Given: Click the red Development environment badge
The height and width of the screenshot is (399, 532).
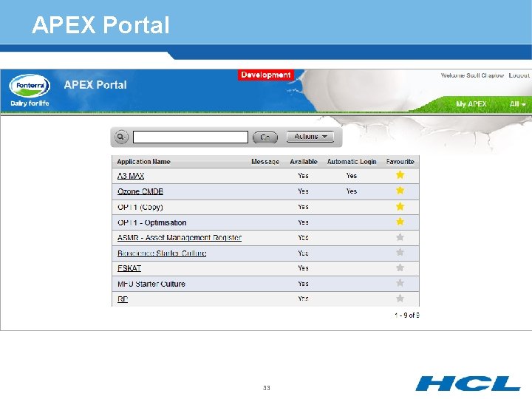Looking at the screenshot, I should 266,75.
